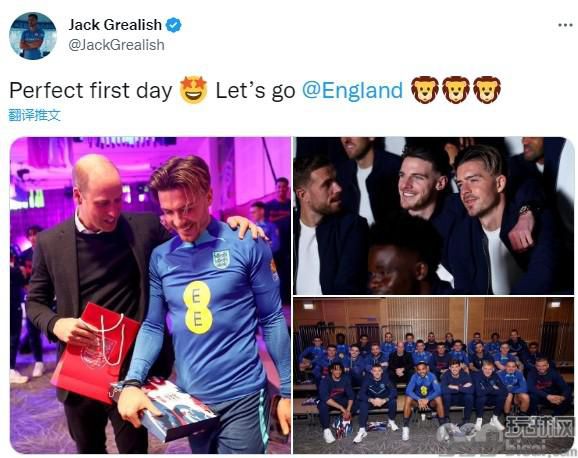
Task: Click the middle lion emoji
Action: coord(456,90)
